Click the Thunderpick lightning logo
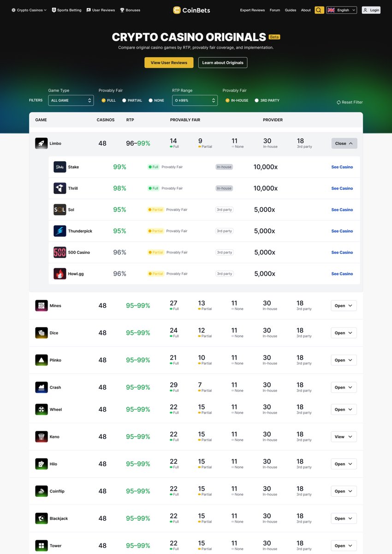This screenshot has height=554, width=392. point(60,231)
